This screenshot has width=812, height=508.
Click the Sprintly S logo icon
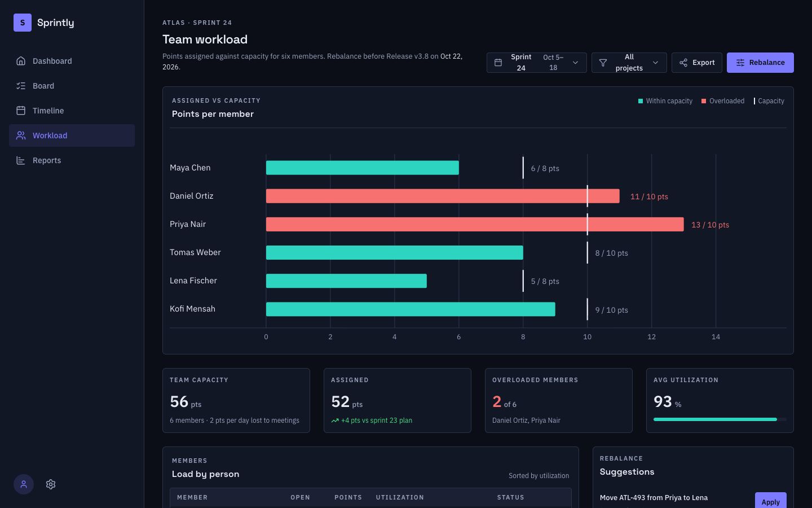(x=23, y=23)
